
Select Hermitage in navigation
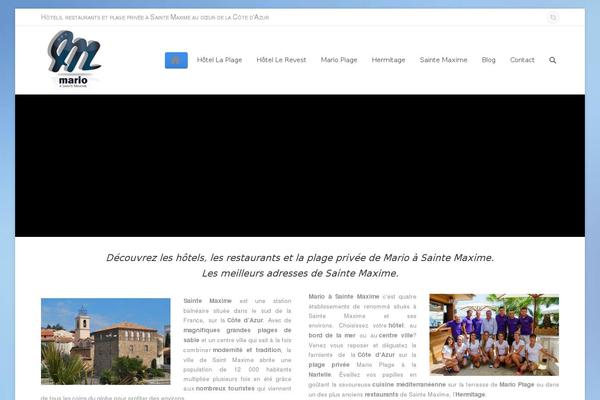388,60
